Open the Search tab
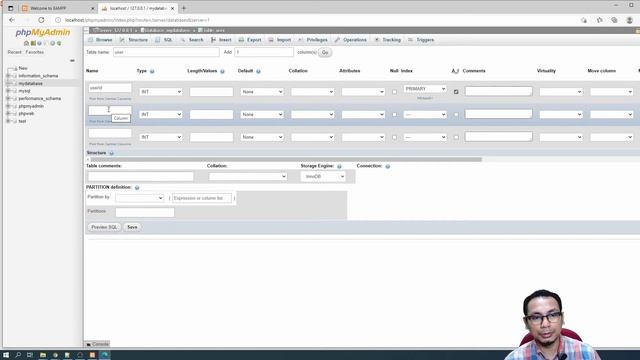 pos(192,40)
